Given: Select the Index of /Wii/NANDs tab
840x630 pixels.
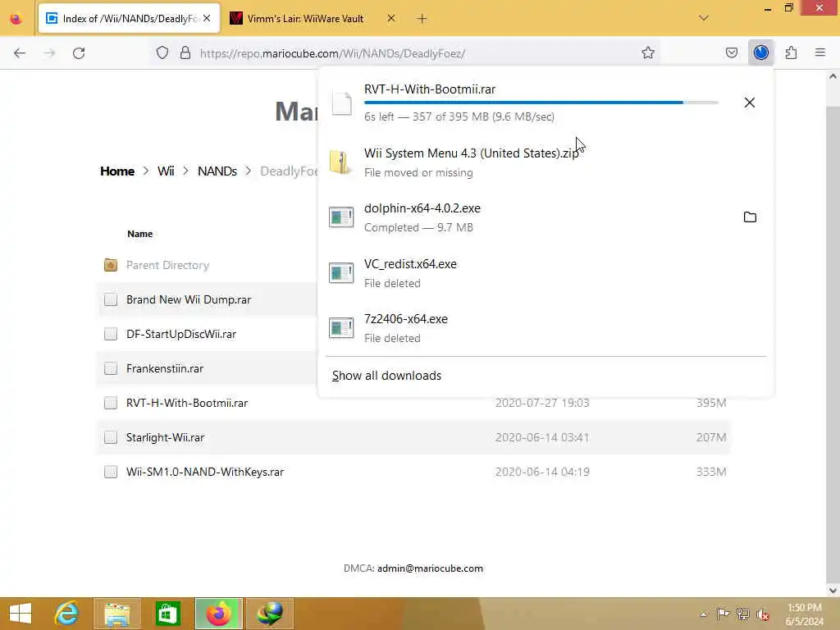Looking at the screenshot, I should pyautogui.click(x=129, y=19).
